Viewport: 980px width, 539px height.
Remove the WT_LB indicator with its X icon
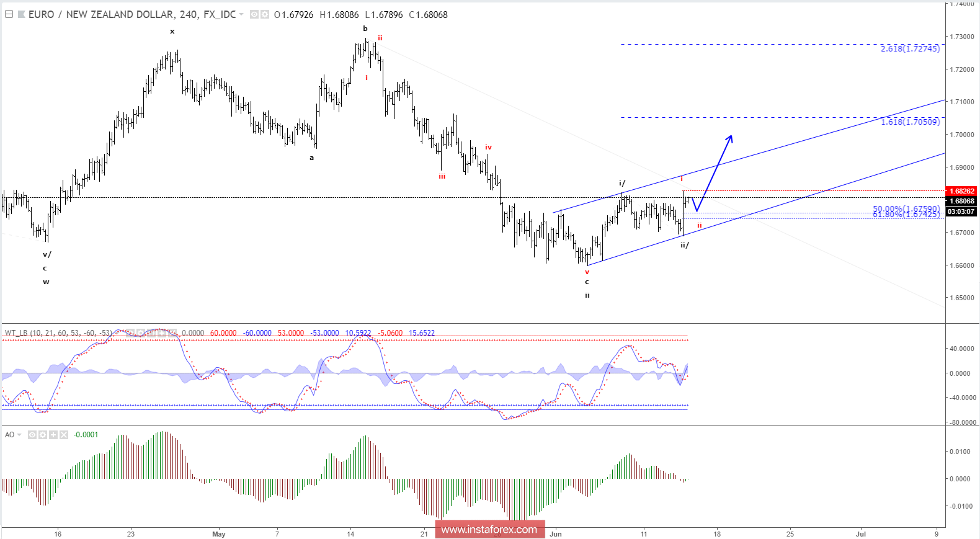click(172, 333)
